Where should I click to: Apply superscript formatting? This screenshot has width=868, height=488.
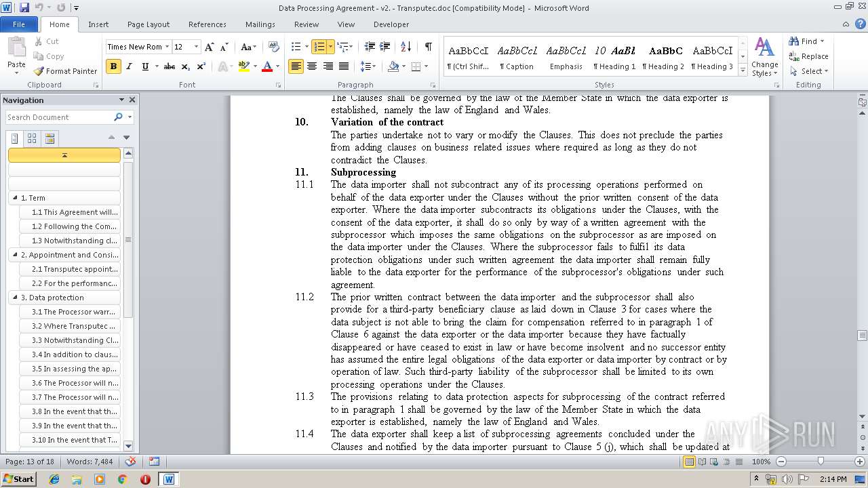tap(201, 66)
